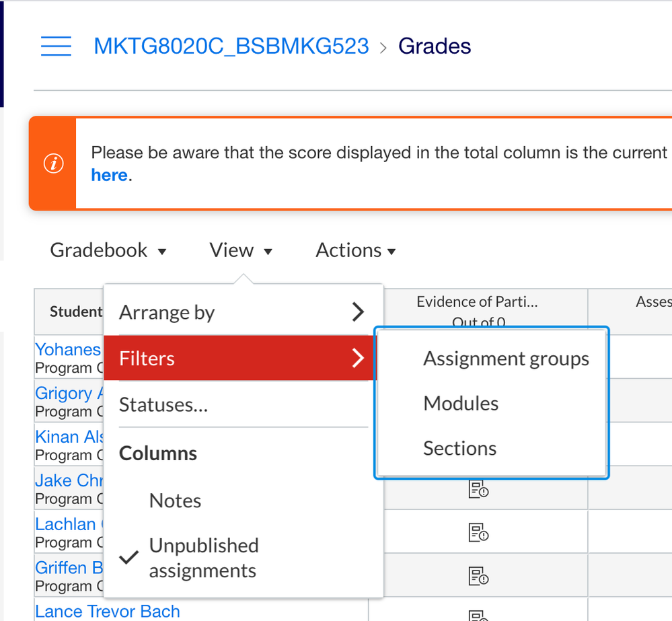Choose the Sections filter
Viewport: 672px width, 621px height.
(459, 449)
